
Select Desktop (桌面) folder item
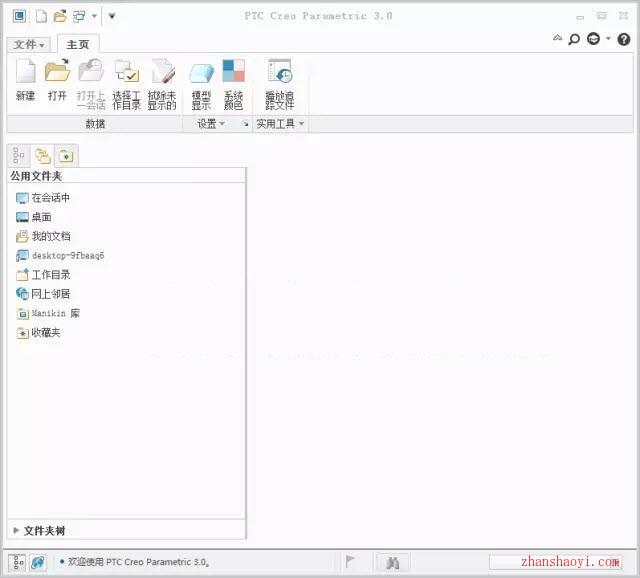point(34,217)
